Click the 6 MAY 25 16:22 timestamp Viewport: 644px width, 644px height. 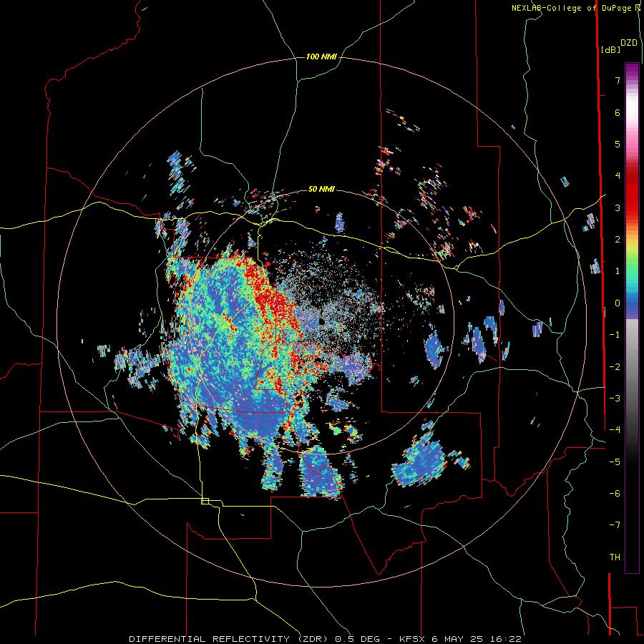point(477,639)
